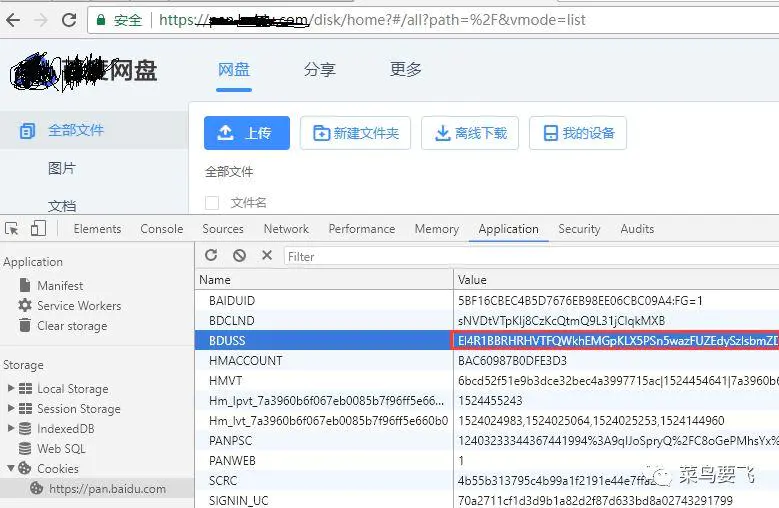Select Session Storage in the Storage tree
779x508 pixels.
pyautogui.click(x=78, y=409)
